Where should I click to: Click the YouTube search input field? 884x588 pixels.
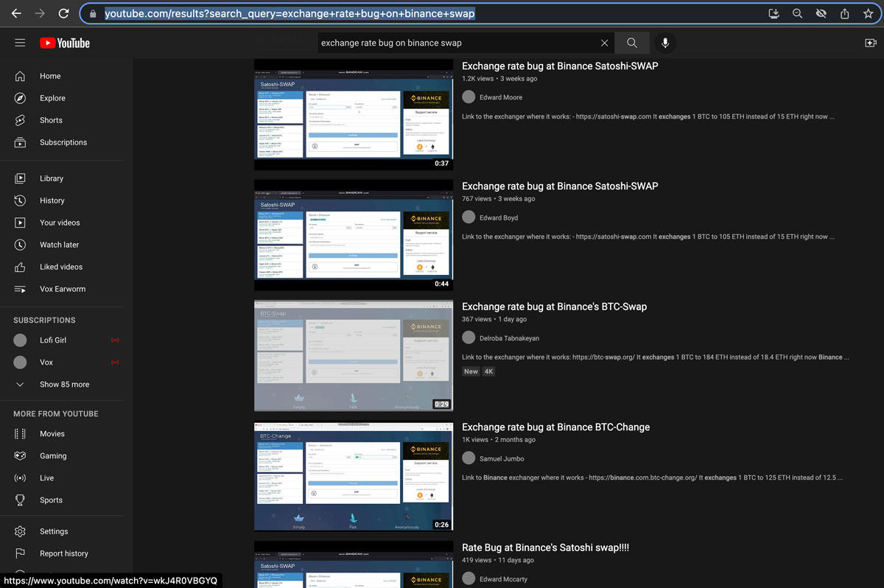click(457, 43)
